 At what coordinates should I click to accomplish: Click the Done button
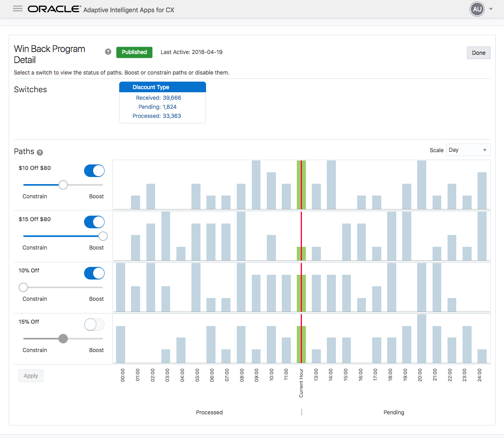click(478, 53)
